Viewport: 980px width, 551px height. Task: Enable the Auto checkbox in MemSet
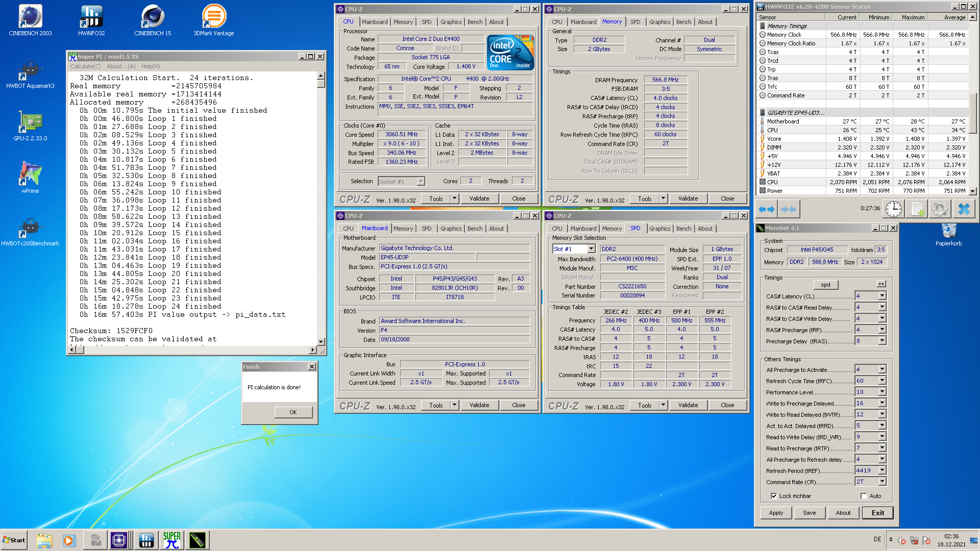(x=864, y=496)
